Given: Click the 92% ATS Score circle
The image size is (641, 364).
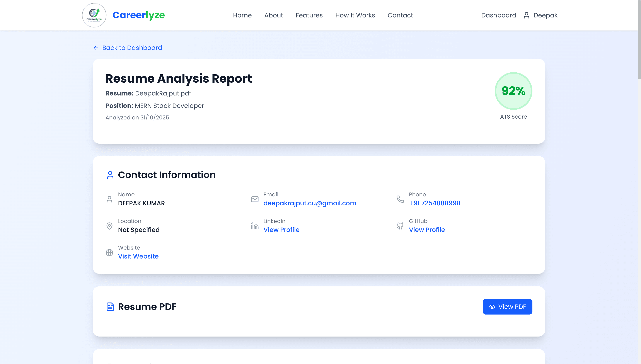Looking at the screenshot, I should 513,91.
